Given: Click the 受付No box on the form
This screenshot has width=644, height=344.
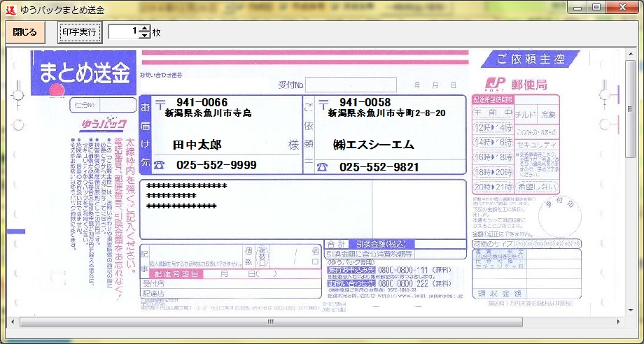Looking at the screenshot, I should [x=351, y=85].
